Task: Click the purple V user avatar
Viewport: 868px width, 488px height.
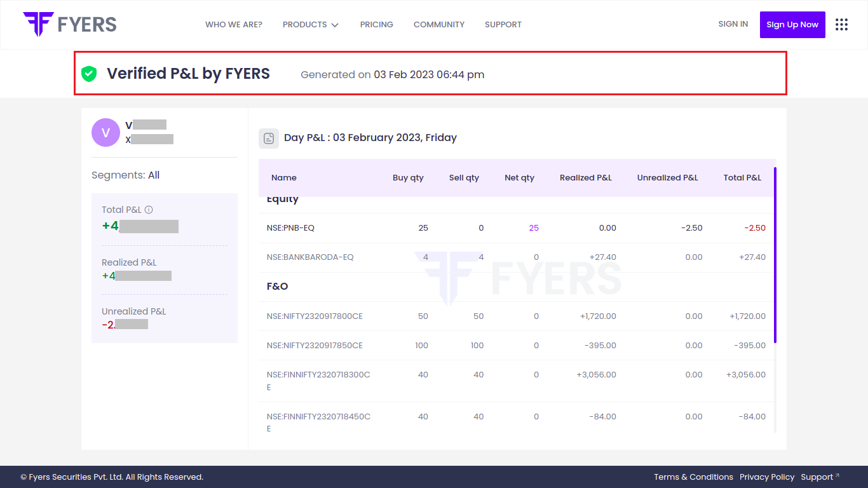Action: click(x=105, y=132)
